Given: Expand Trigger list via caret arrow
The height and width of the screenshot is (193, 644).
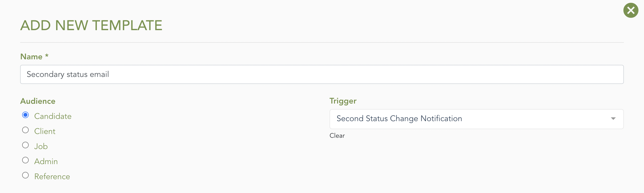Looking at the screenshot, I should [x=613, y=119].
